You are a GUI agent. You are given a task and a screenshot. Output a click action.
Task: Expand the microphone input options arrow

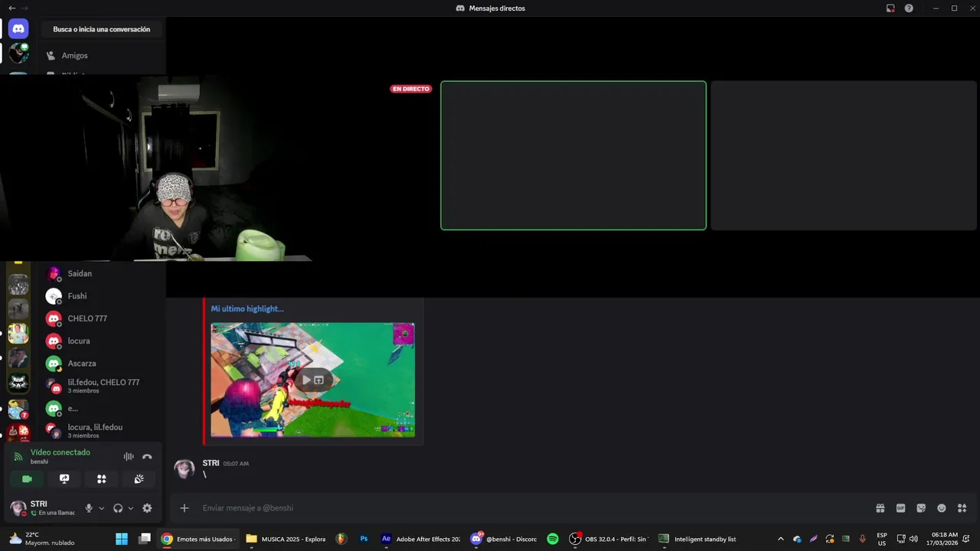coord(101,508)
